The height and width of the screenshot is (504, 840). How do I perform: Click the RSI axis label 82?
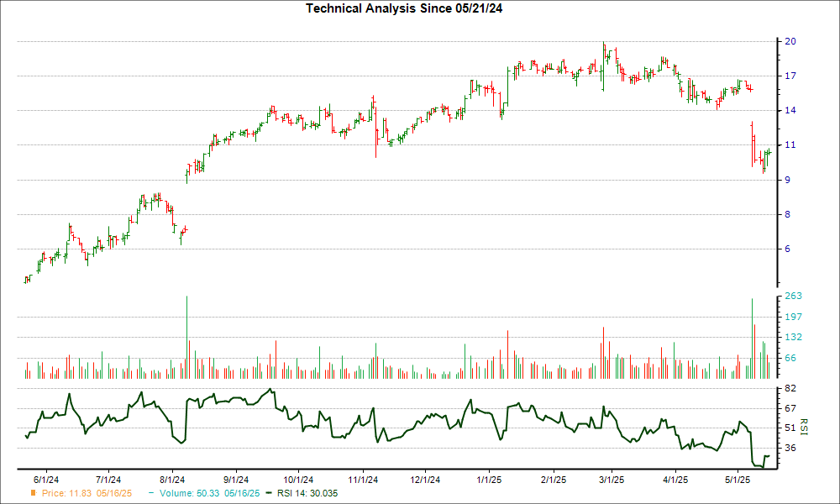coord(790,388)
